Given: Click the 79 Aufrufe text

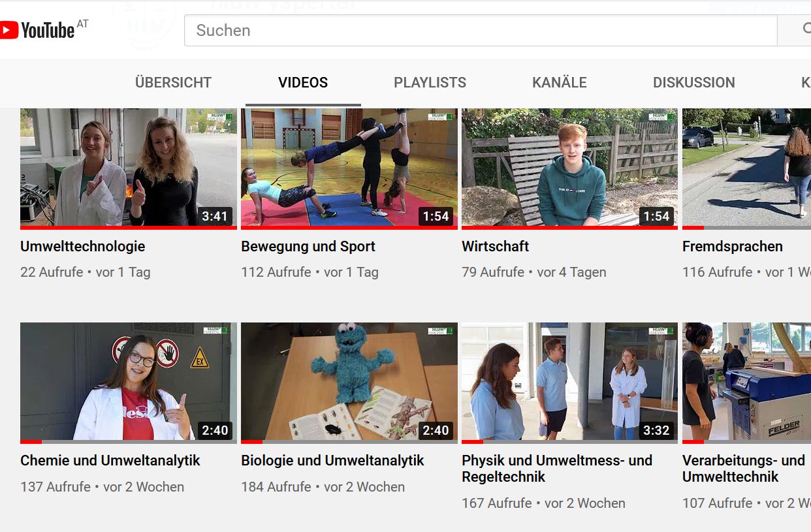Looking at the screenshot, I should click(493, 272).
